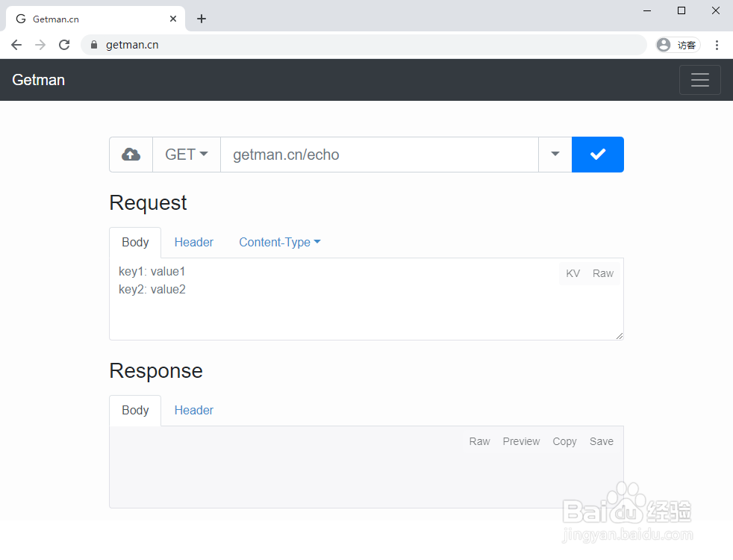Screen dimensions: 733x560
Task: Maximize the browser window
Action: tap(681, 10)
